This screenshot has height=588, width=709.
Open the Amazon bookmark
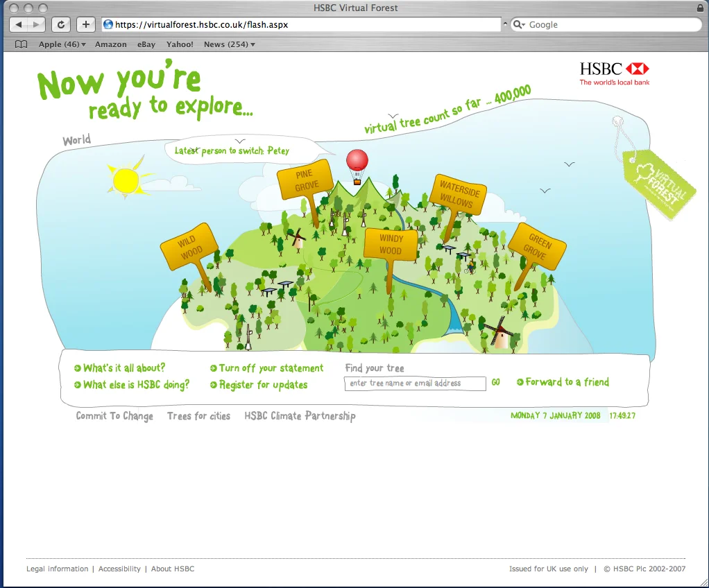tap(111, 44)
